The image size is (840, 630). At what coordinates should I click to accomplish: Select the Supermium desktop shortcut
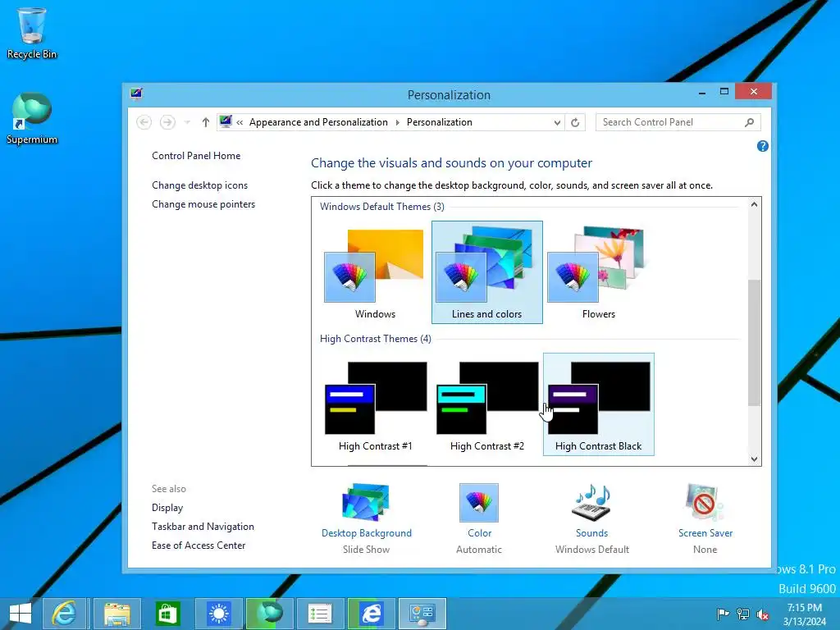coord(32,118)
